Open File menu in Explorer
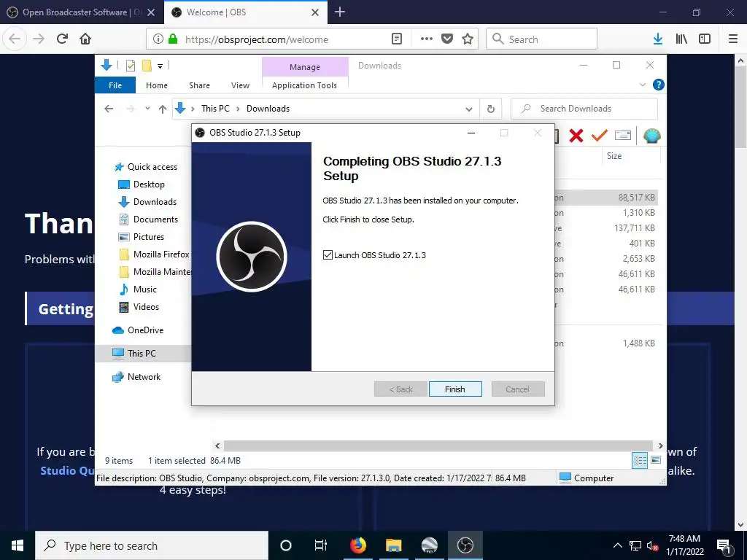 tap(115, 85)
